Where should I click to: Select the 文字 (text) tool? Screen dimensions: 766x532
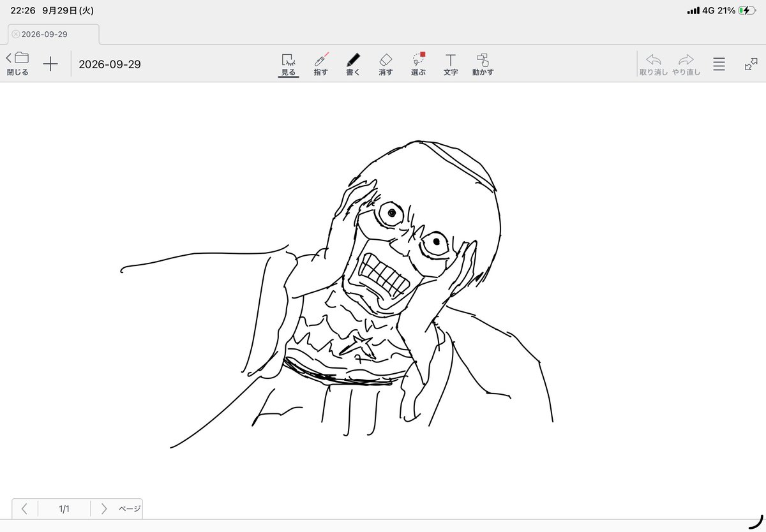tap(451, 64)
